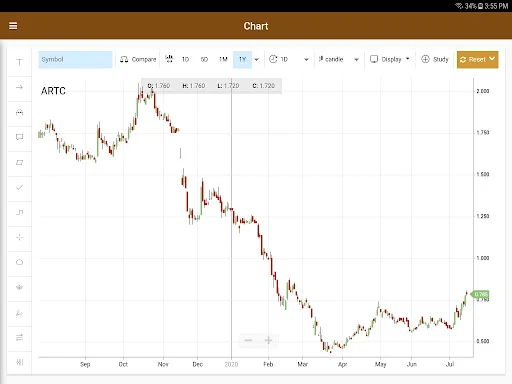
Task: Click the Symbol input field
Action: 75,59
